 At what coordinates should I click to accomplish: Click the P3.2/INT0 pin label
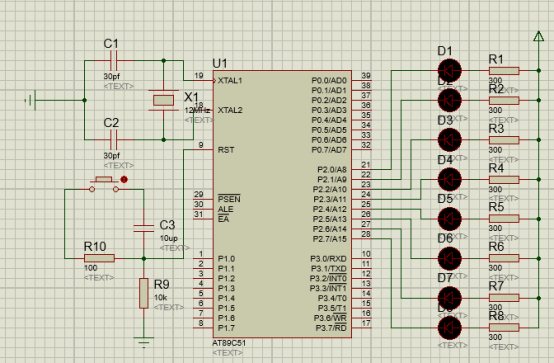[x=329, y=278]
